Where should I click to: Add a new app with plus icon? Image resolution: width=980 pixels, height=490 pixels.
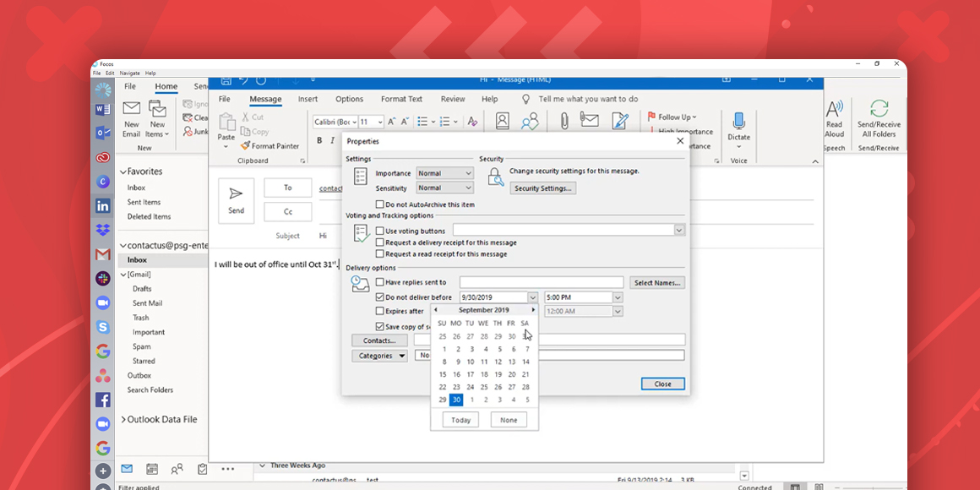coord(102,471)
